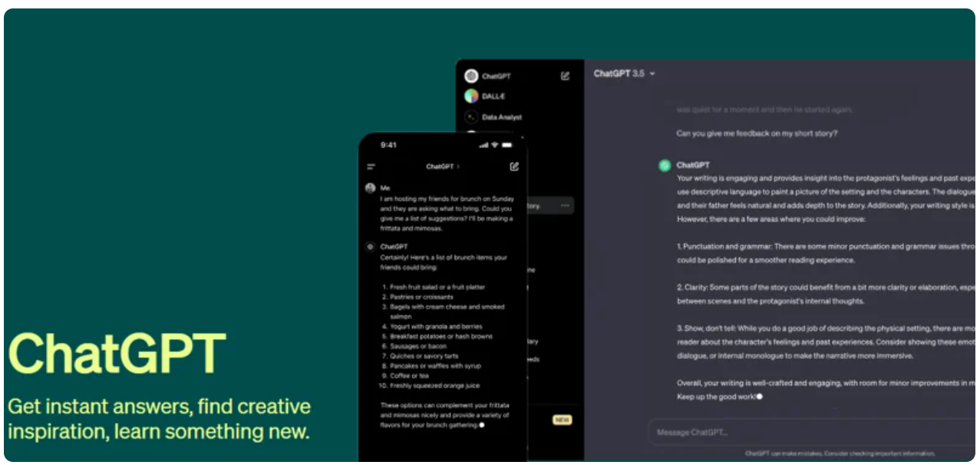The width and height of the screenshot is (980, 465).
Task: Open the DALL·E icon in the sidebar
Action: [x=471, y=97]
